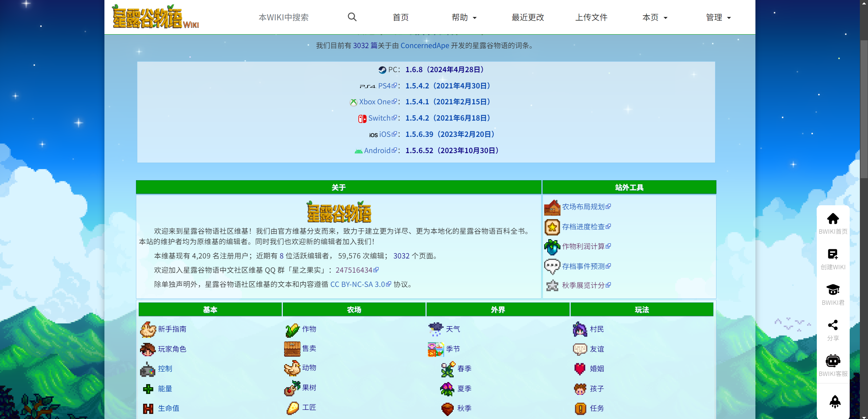Click the speech bubble icon for 存档事件预测

tap(552, 266)
